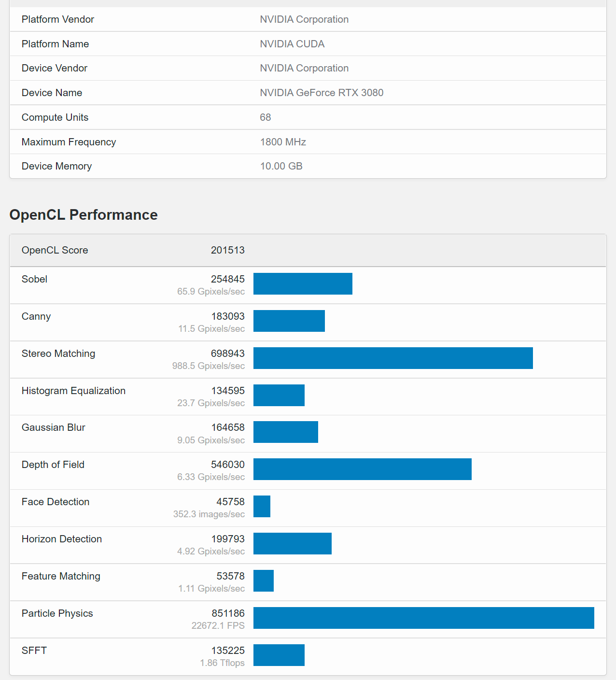Select the Sobel score '254845'
This screenshot has height=680, width=616.
pyautogui.click(x=228, y=279)
